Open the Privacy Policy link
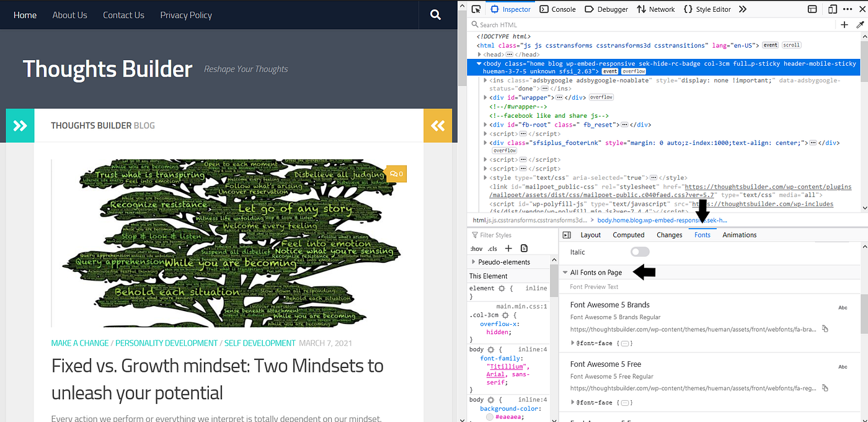The image size is (868, 422). pos(186,15)
